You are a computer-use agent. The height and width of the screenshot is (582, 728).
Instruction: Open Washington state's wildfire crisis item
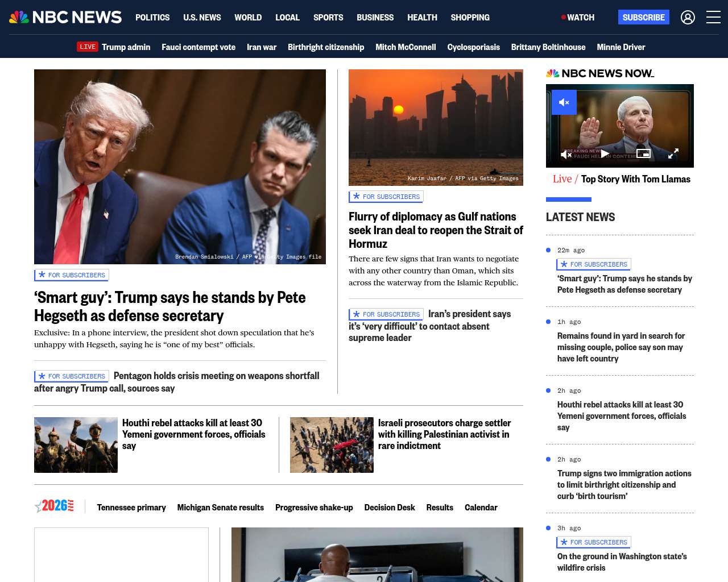pos(622,562)
